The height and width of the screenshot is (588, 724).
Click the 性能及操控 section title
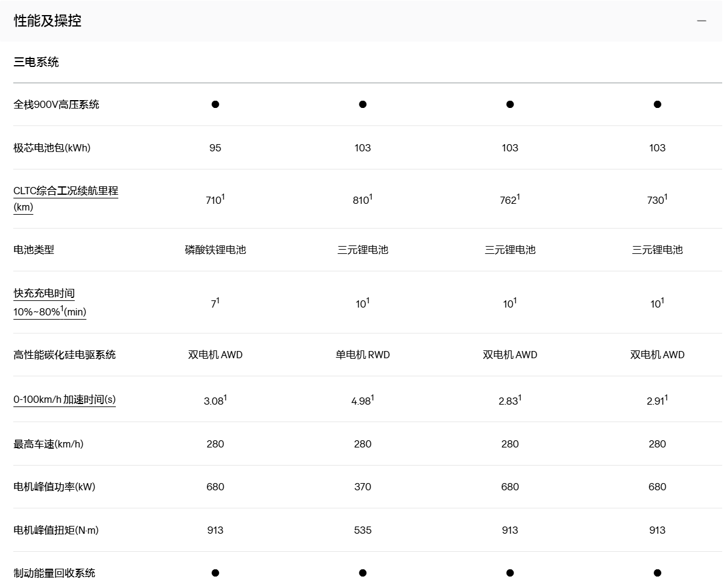[48, 21]
